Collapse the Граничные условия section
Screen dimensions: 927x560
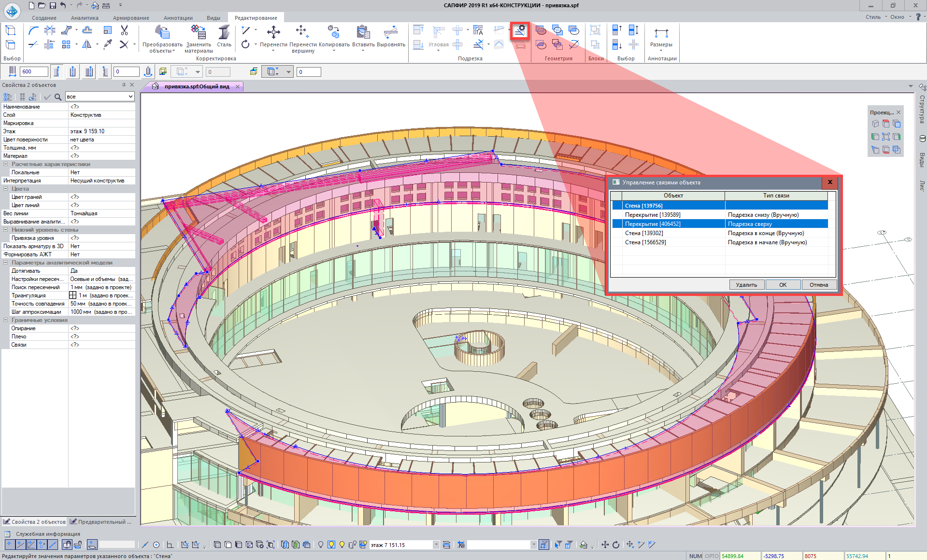point(6,320)
